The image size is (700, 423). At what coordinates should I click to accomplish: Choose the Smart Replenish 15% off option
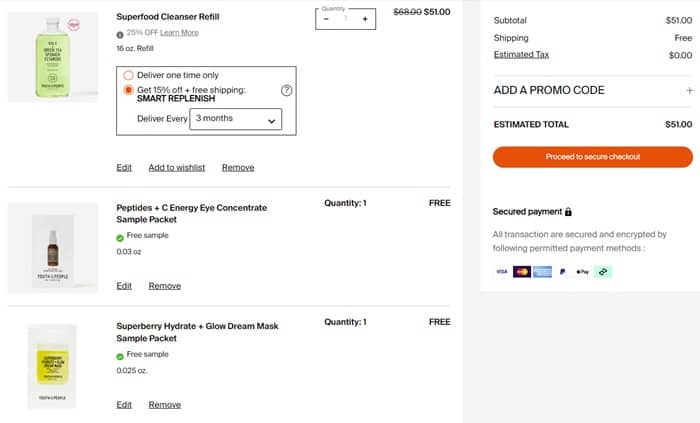[x=128, y=90]
